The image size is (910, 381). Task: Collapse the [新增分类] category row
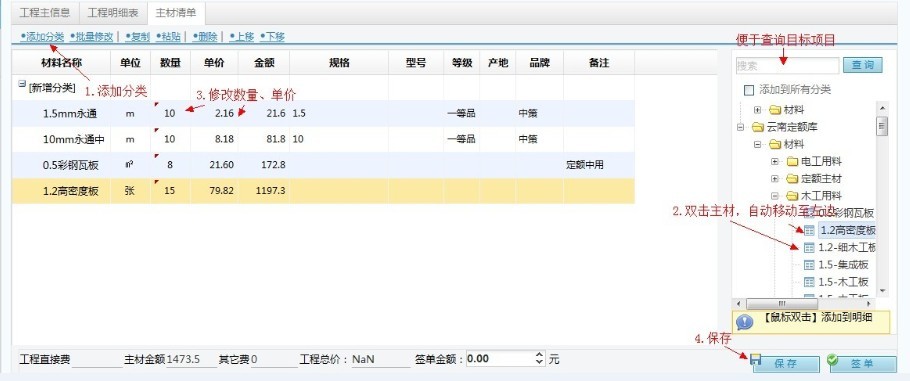tap(22, 84)
